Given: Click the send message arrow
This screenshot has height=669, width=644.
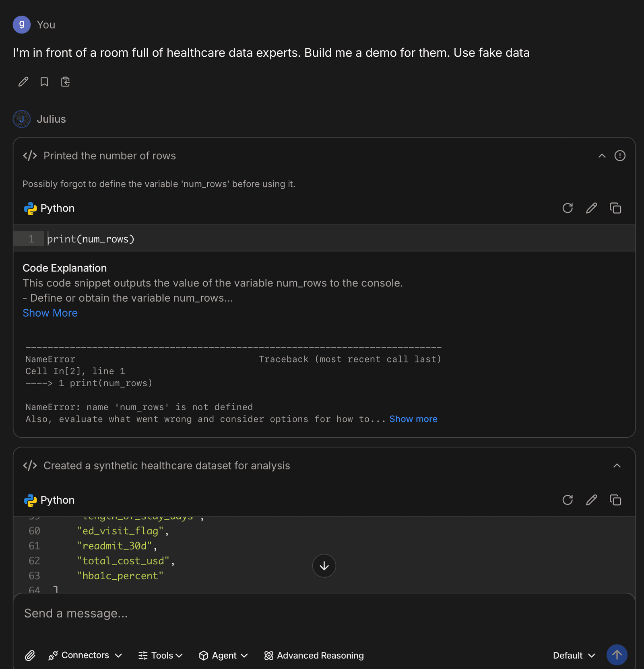Looking at the screenshot, I should click(x=617, y=655).
